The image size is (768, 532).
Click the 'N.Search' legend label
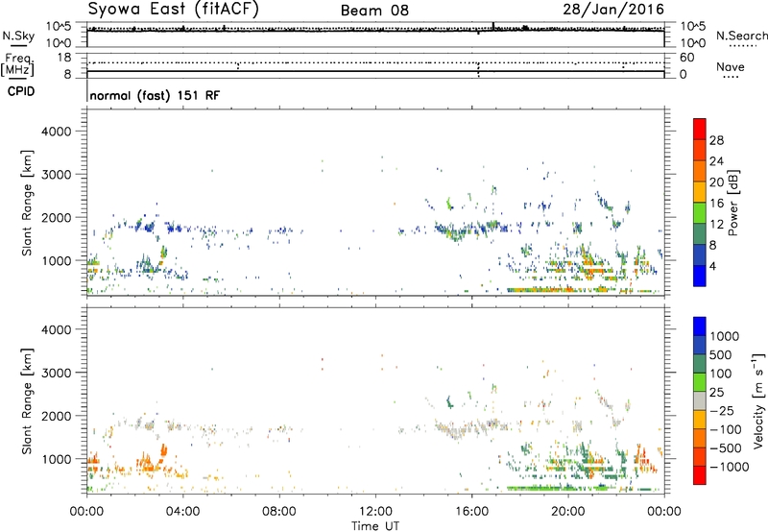(x=741, y=36)
